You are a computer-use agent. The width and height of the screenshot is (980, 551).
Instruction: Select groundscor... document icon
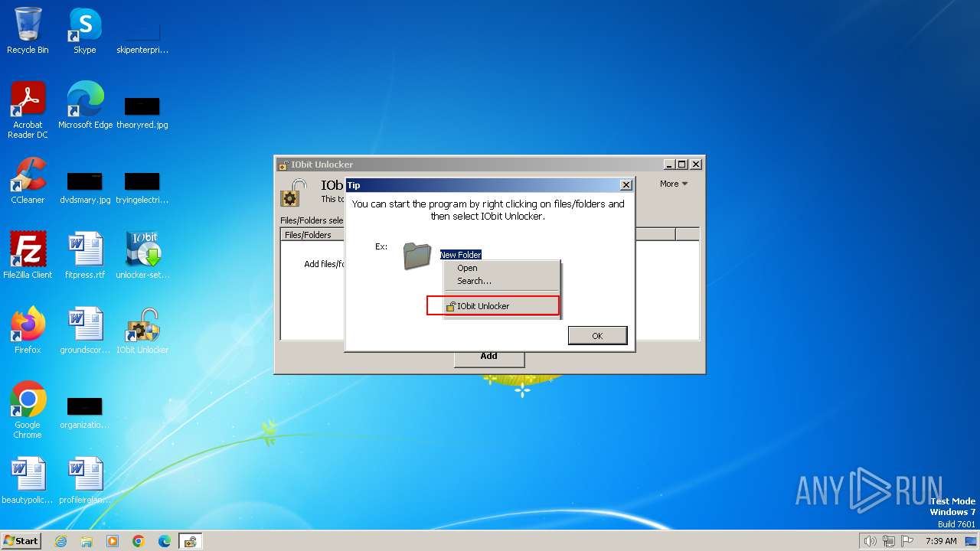pos(85,330)
